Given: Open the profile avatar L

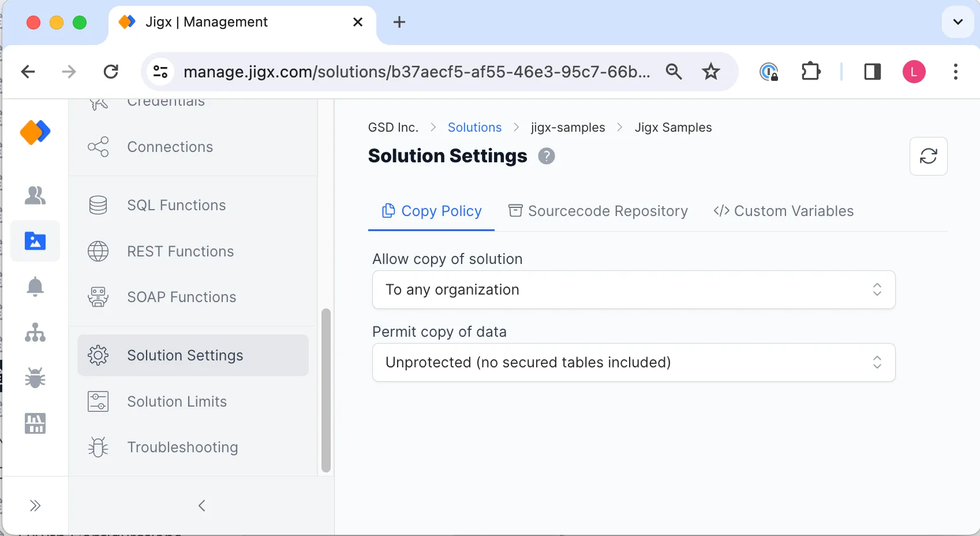Looking at the screenshot, I should click(914, 72).
